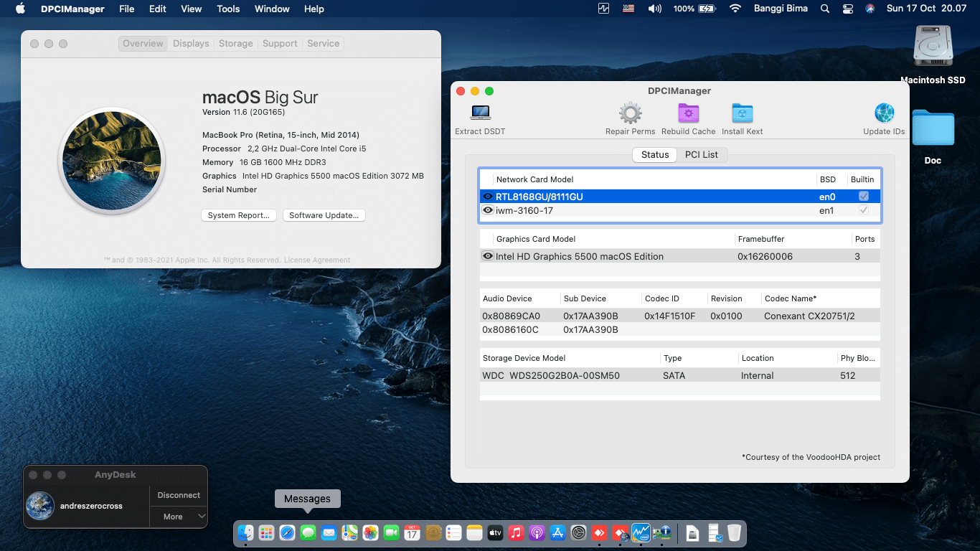
Task: Click framebuffer value 0x16260006
Action: pos(765,256)
